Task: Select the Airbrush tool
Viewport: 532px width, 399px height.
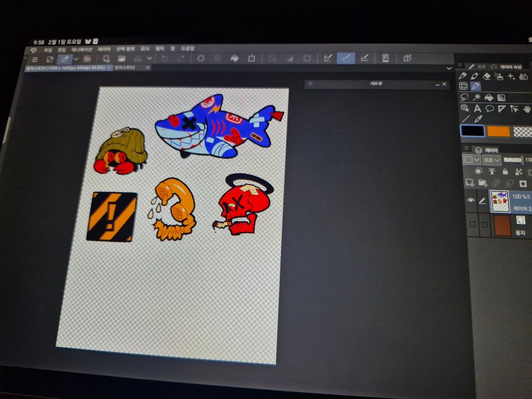Action: (x=499, y=76)
